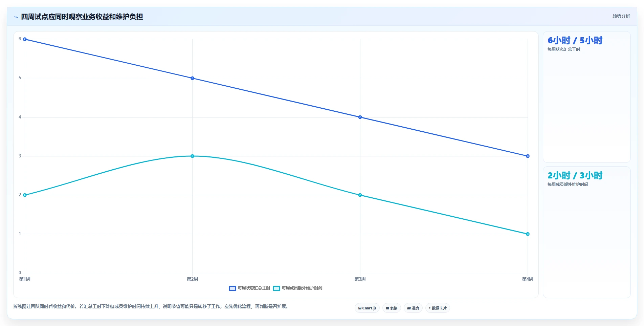Click the 趋势分析 label in header

point(621,16)
